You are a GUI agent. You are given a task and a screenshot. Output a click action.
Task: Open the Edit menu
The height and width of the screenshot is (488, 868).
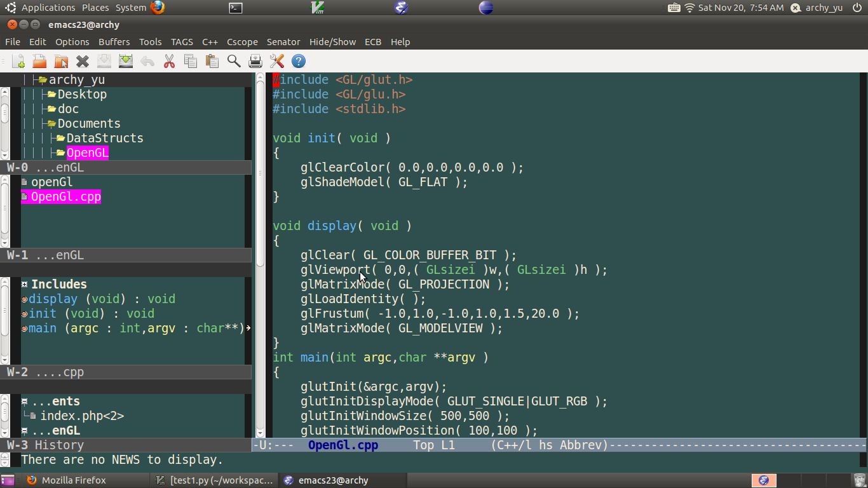37,42
